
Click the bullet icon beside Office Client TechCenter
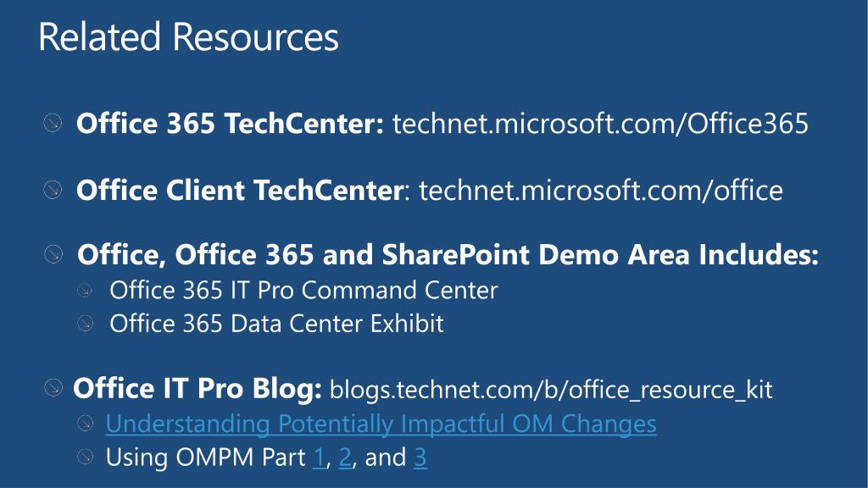pos(53,190)
